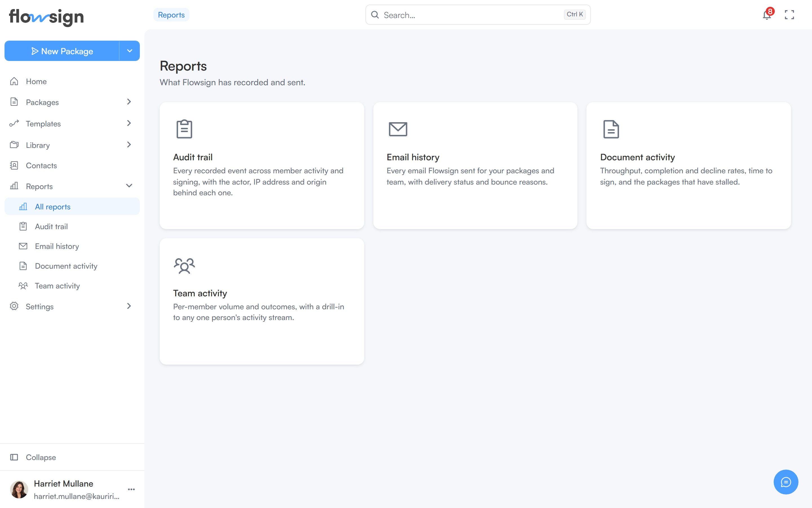Click the Contacts address book icon
The height and width of the screenshot is (508, 812).
(14, 165)
